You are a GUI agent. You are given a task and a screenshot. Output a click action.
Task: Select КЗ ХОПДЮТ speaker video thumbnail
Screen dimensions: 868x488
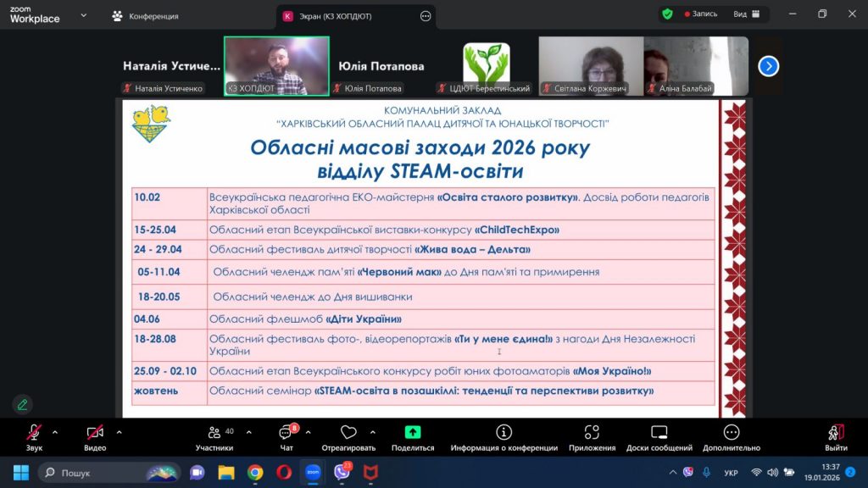pos(276,66)
